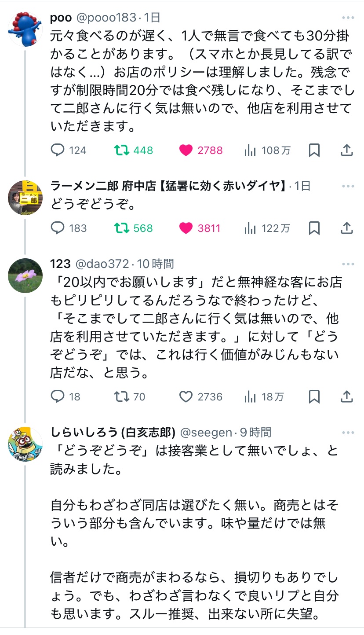Open more options on @seegen tweet
This screenshot has height=635, width=364.
point(348,433)
